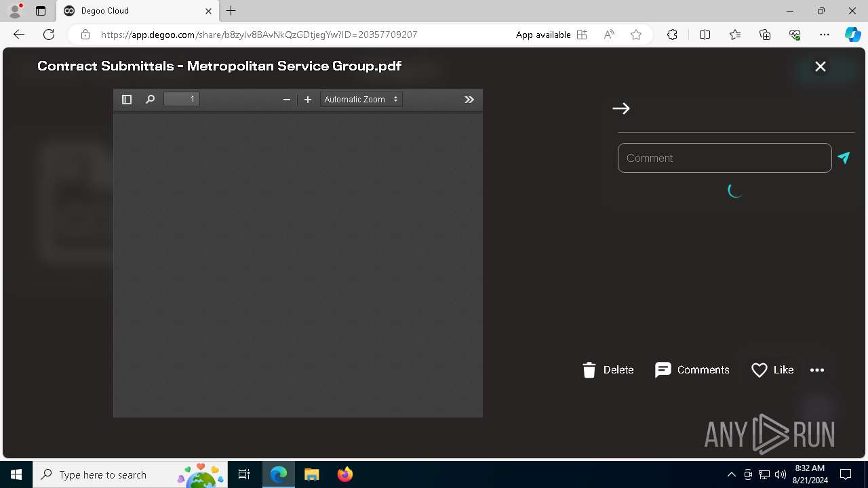
Task: Refresh the Degoo page
Action: [49, 35]
